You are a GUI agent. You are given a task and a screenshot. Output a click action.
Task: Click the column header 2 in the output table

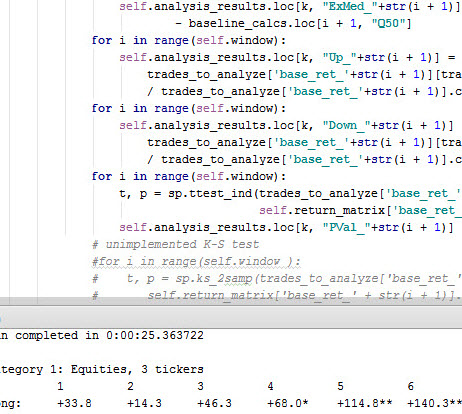coord(130,386)
